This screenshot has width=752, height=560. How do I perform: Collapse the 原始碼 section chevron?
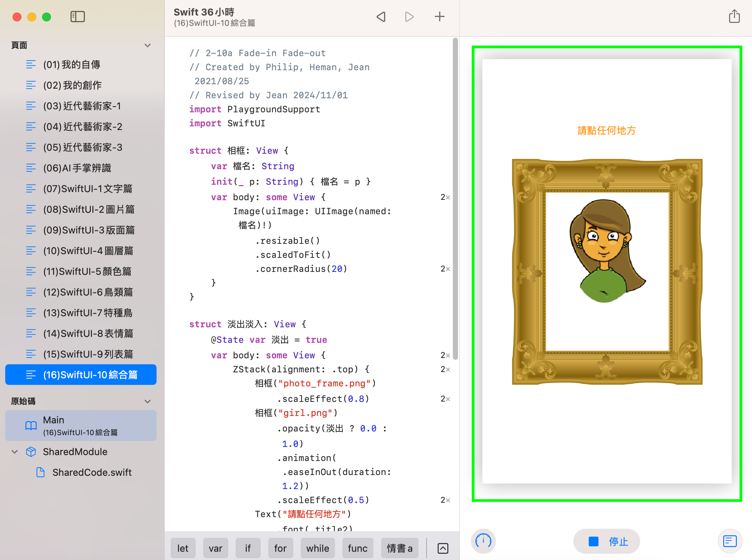[148, 401]
